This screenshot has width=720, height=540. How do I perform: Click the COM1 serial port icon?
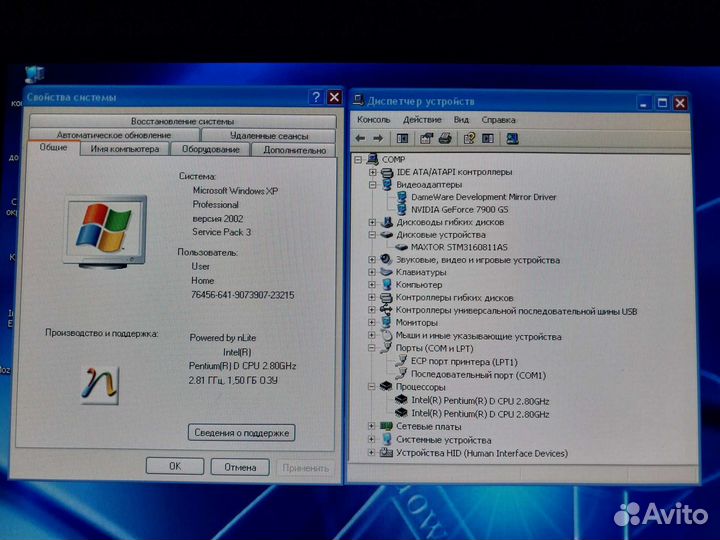401,374
